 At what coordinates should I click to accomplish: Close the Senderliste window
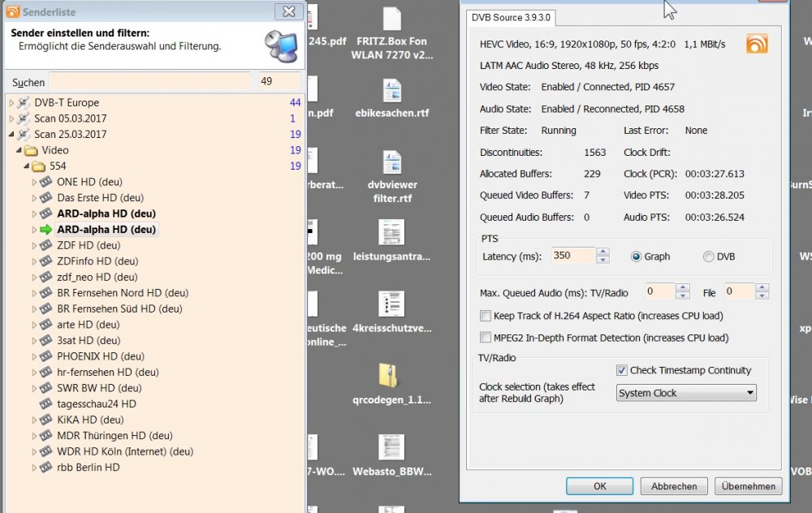pos(288,11)
